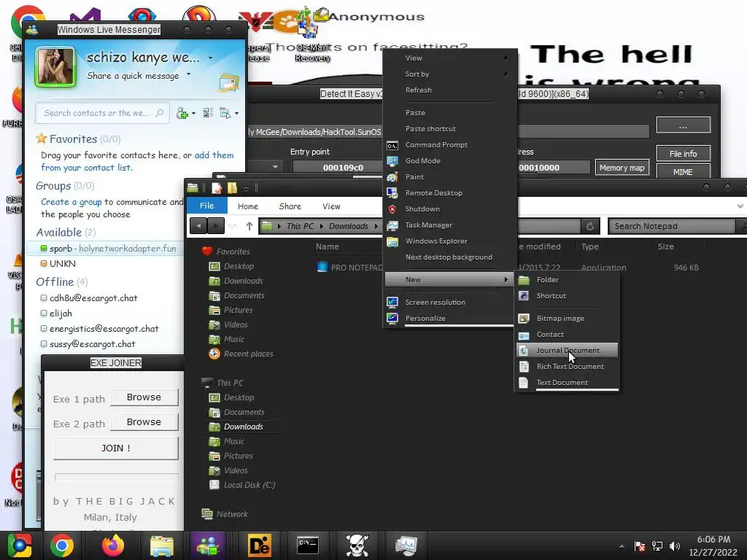Screen dimensions: 747x560
Task: Click volume speaker tray icon
Action: [x=675, y=546]
